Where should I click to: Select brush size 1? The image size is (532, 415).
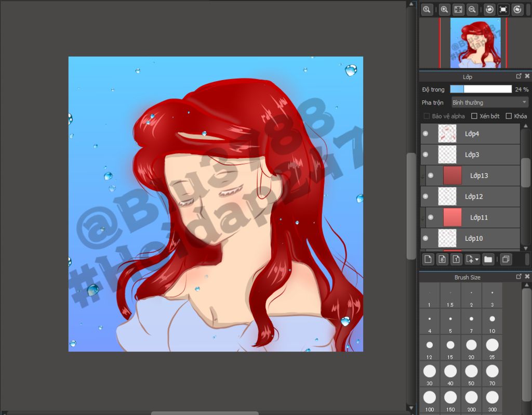(x=429, y=296)
